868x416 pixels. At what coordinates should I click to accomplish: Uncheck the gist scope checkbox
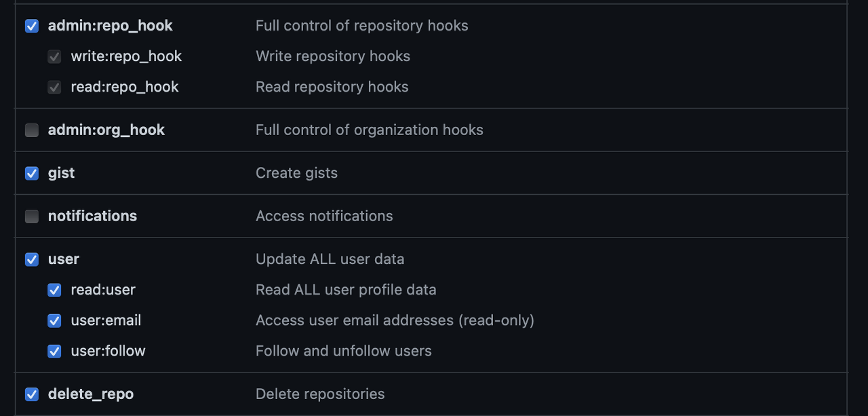(32, 173)
